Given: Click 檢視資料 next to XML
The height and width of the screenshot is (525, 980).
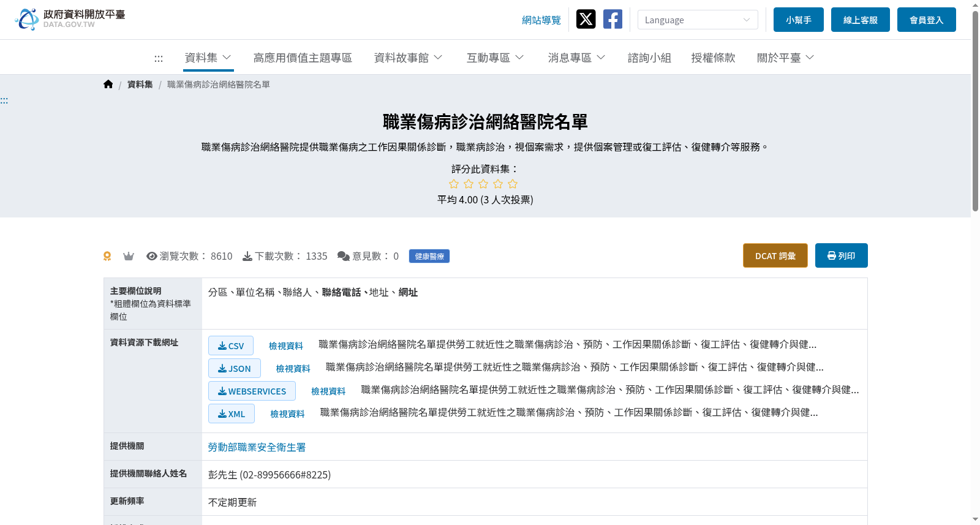Looking at the screenshot, I should [288, 414].
